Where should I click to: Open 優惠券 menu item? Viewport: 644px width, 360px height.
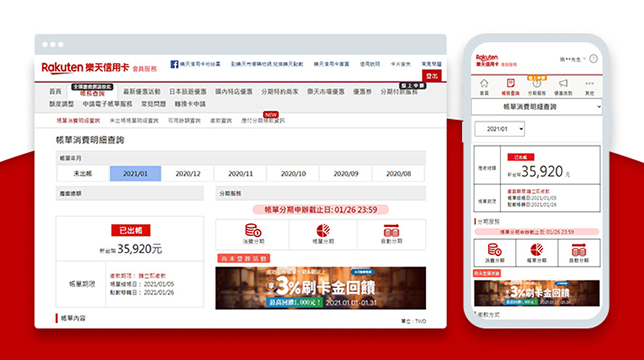362,92
